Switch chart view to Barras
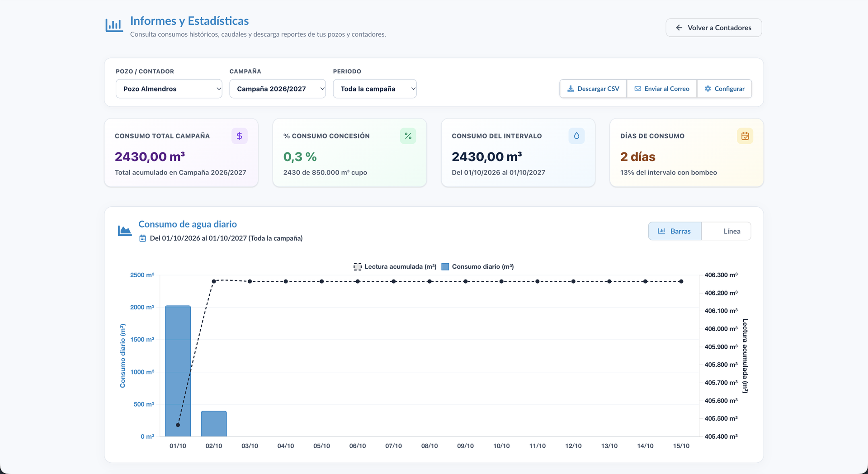Screen dimensions: 868x474 pyautogui.click(x=675, y=231)
